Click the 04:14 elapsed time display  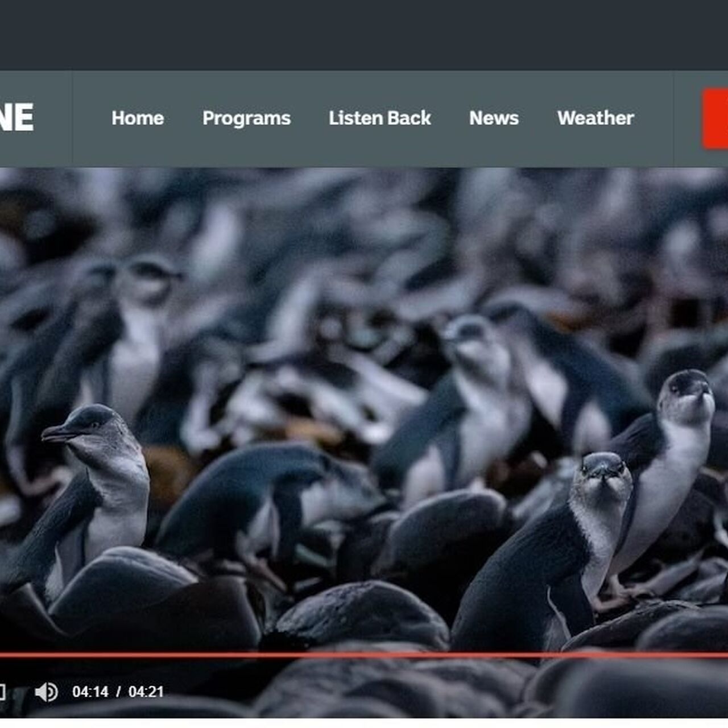pos(90,692)
